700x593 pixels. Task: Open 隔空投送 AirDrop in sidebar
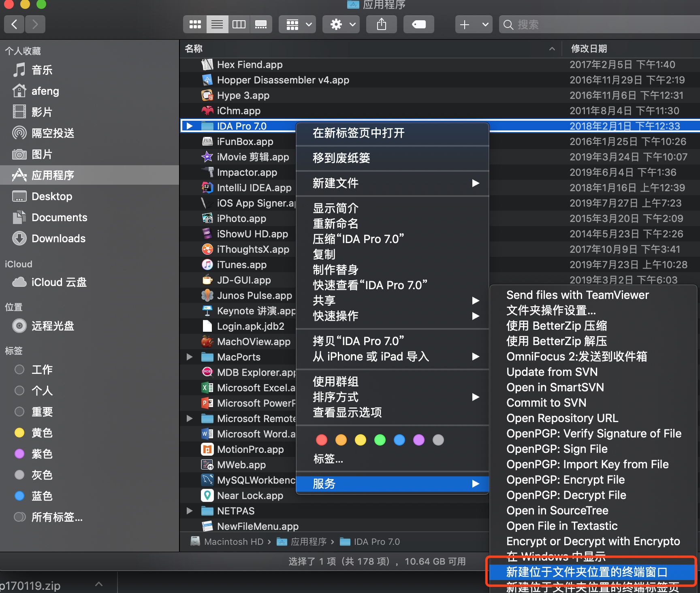(90, 133)
